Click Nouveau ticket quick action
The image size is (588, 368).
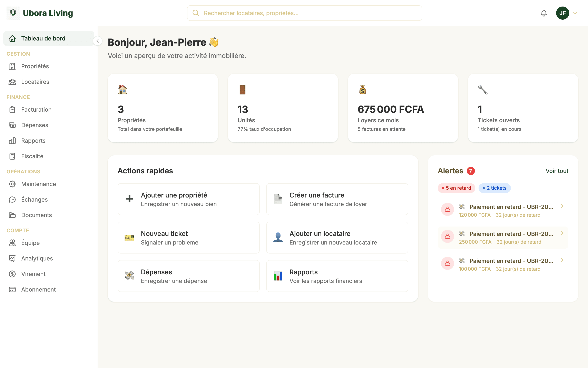coord(189,238)
